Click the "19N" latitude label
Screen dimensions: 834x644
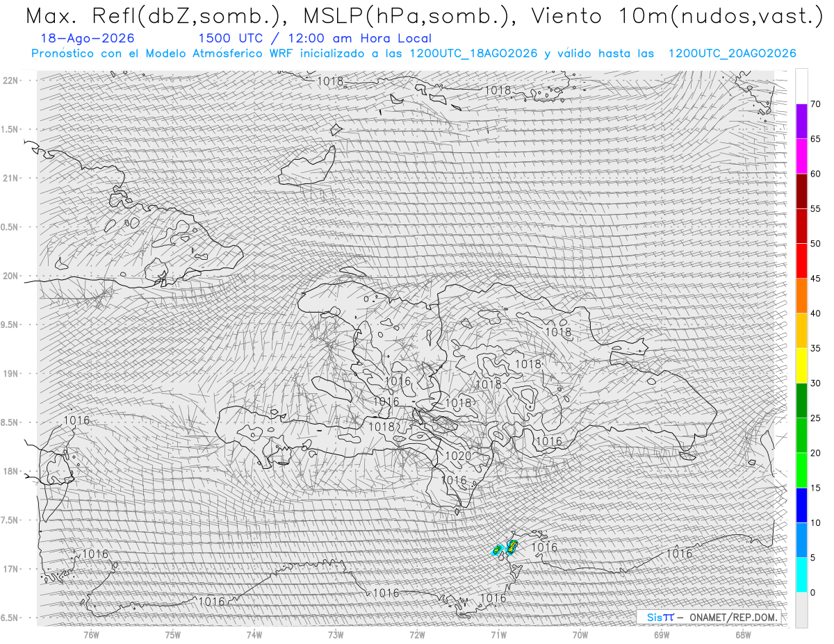point(12,374)
